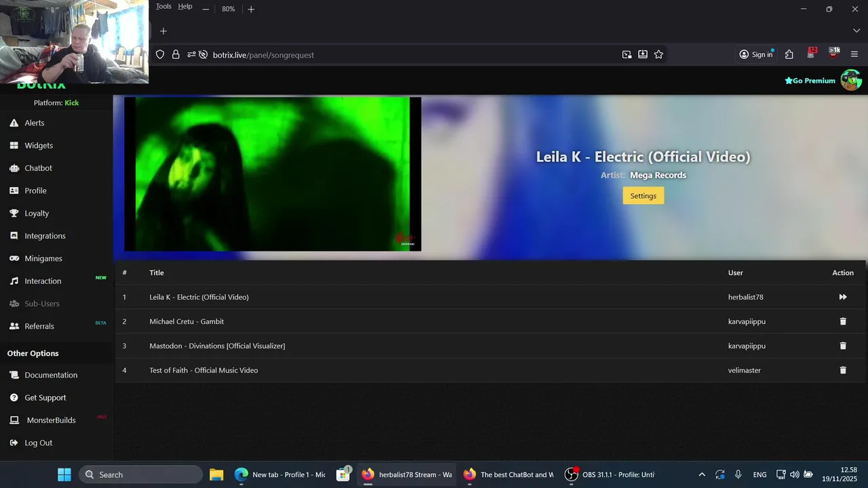Click the shield tracking protection icon
The height and width of the screenshot is (488, 868).
click(x=160, y=55)
